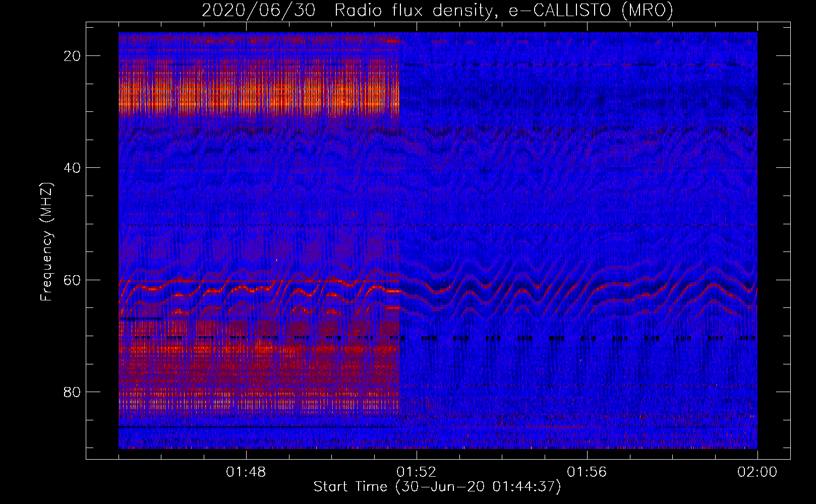Screen dimensions: 816x504
Task: Click the time tick label "01:48"
Action: (x=246, y=472)
